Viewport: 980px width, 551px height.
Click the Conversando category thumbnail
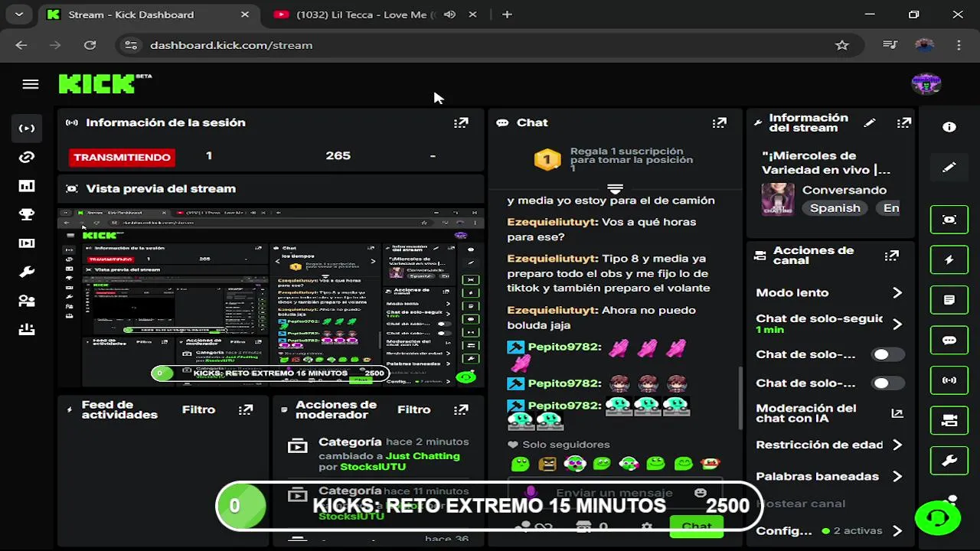[x=778, y=199]
